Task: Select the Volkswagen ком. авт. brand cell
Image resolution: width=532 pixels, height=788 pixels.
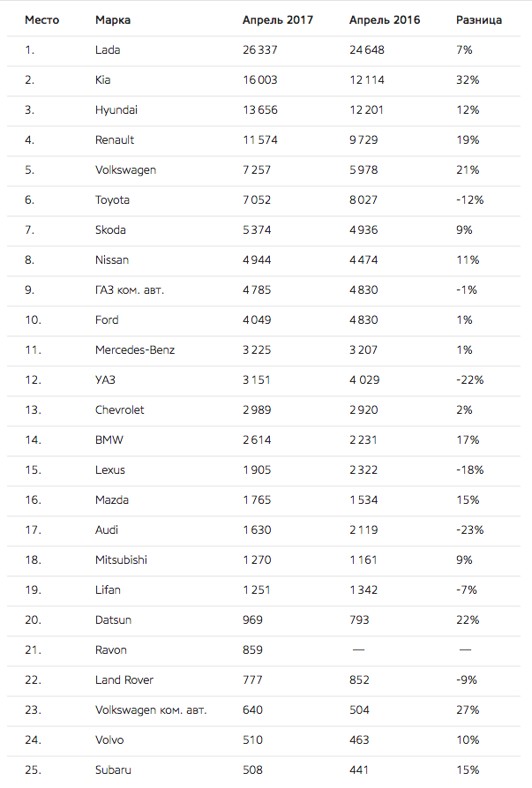Action: (x=151, y=710)
